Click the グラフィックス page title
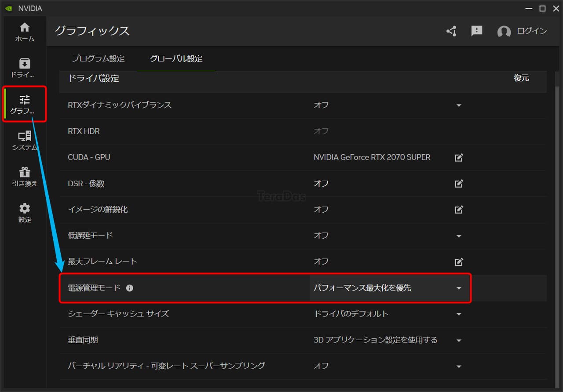Image resolution: width=563 pixels, height=392 pixels. tap(92, 31)
